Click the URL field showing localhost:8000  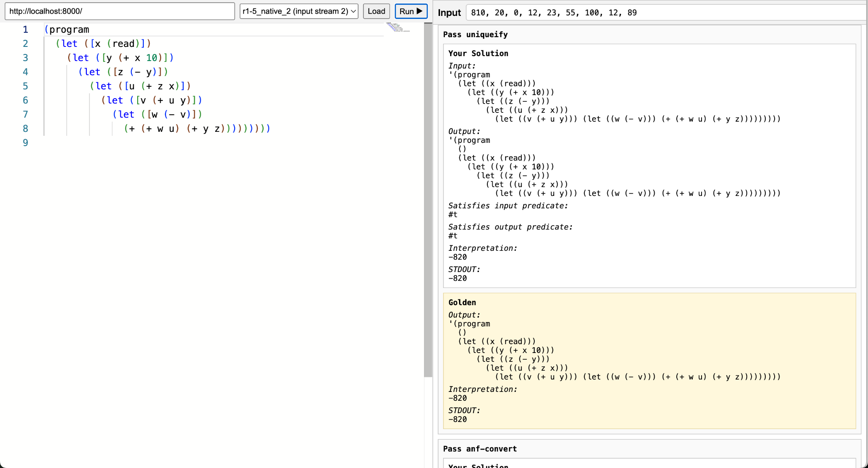point(120,11)
